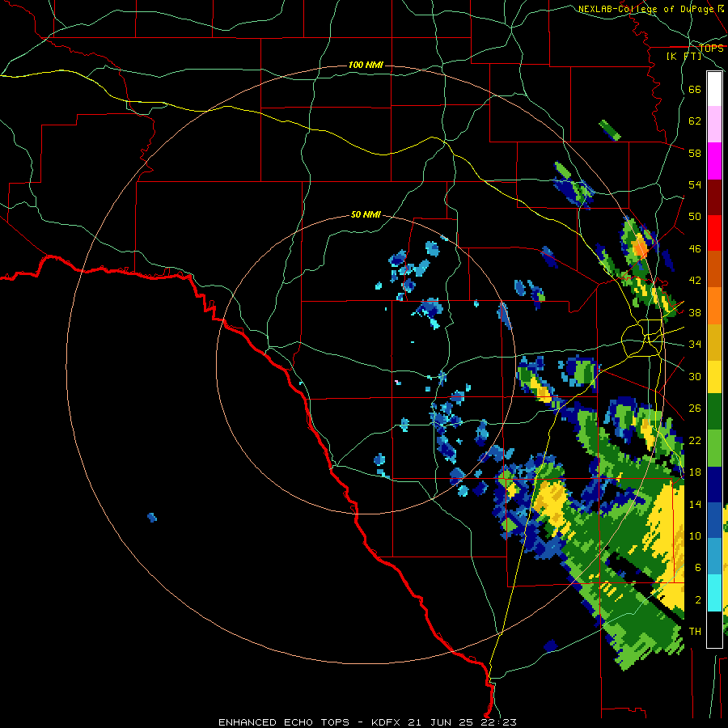Click the legend value "6"
Image resolution: width=728 pixels, height=728 pixels.
point(698,568)
